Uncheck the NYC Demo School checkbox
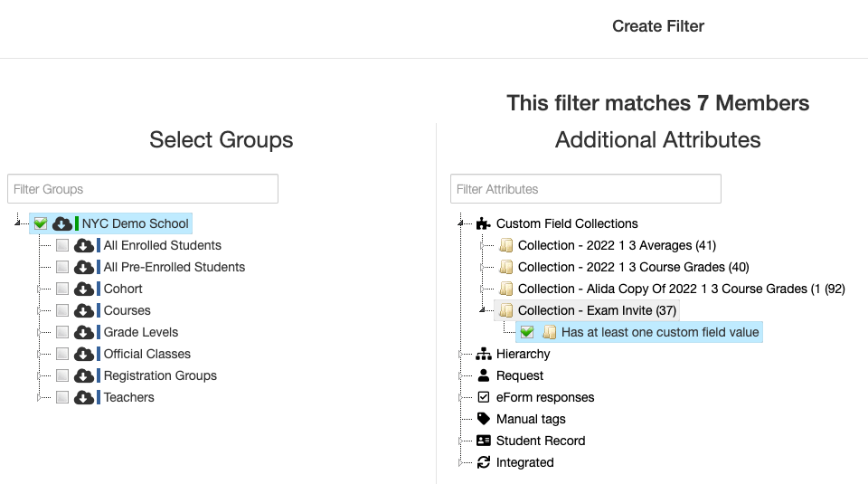The height and width of the screenshot is (484, 868). pos(41,223)
